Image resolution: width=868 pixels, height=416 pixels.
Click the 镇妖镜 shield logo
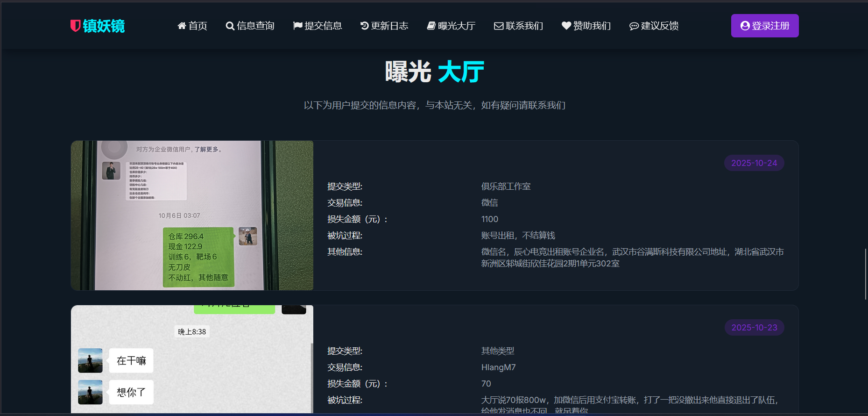pyautogui.click(x=98, y=26)
